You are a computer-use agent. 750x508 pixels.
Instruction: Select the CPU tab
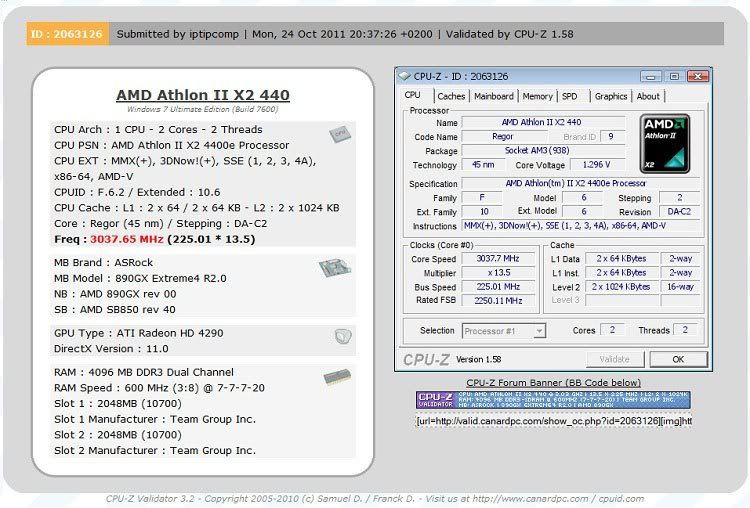pos(412,95)
